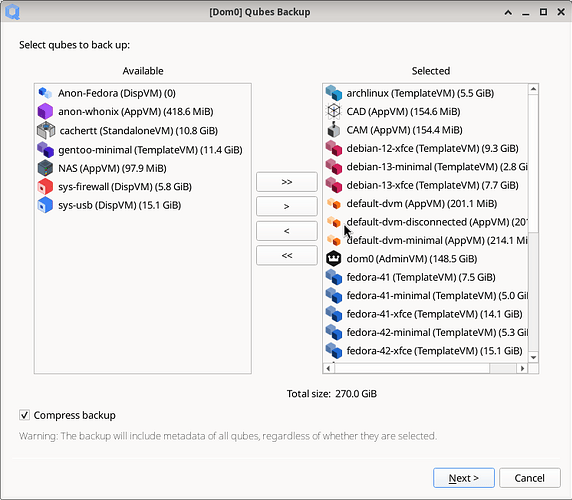Select 'CAM (AppVM) (154.4 MiB)' row text
572x500 pixels.
coord(405,130)
